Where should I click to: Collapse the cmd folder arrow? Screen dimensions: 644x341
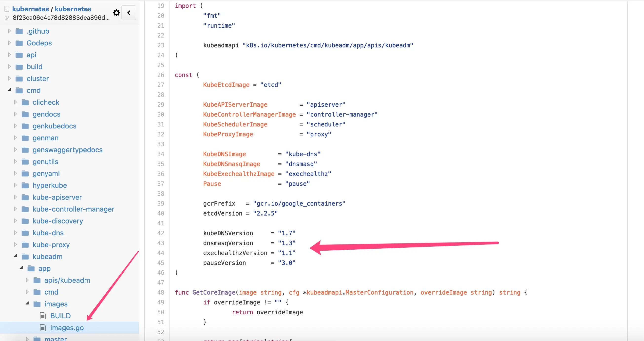coord(10,90)
